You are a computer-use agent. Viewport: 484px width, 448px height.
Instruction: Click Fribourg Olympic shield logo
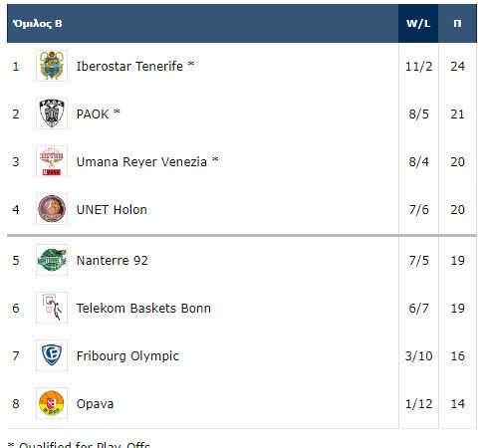52,355
